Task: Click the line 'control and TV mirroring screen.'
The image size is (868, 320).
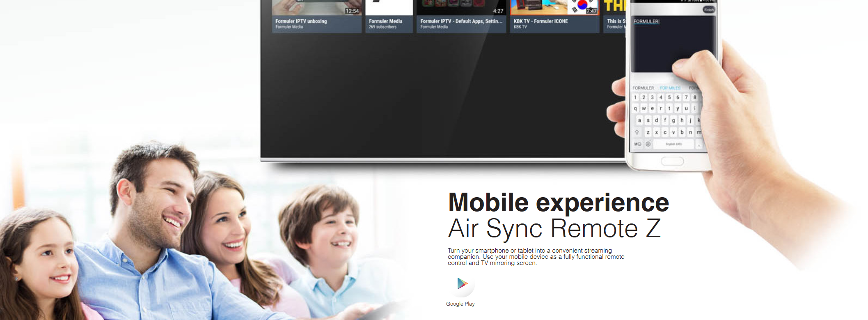Action: 492,263
